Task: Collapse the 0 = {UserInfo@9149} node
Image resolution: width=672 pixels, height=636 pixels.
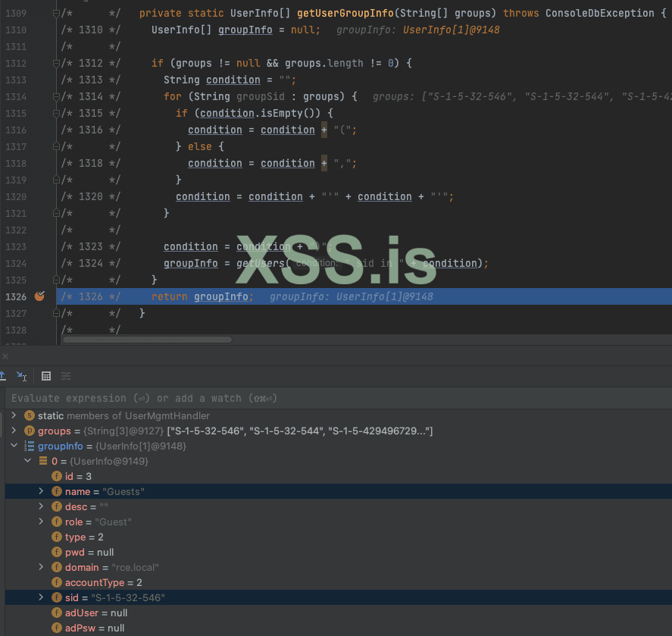Action: [x=27, y=461]
